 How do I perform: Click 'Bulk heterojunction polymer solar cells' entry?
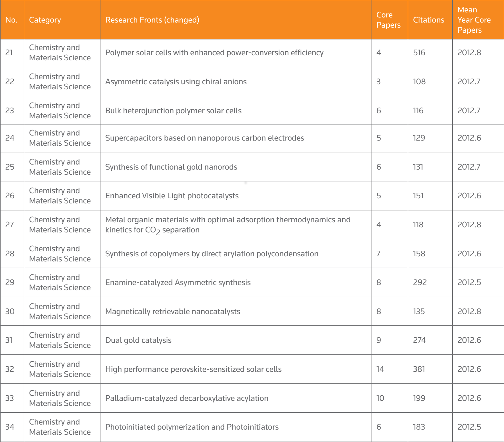[173, 111]
